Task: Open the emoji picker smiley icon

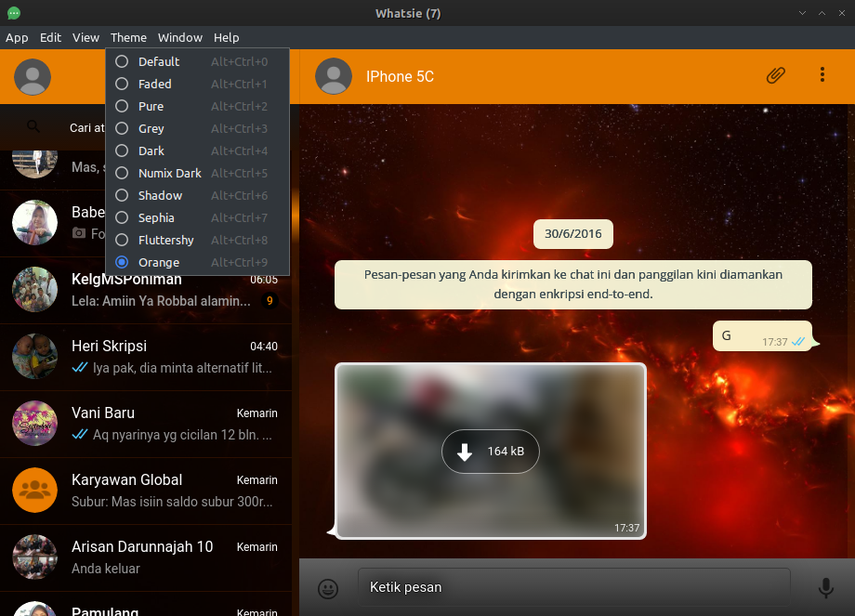Action: tap(328, 589)
